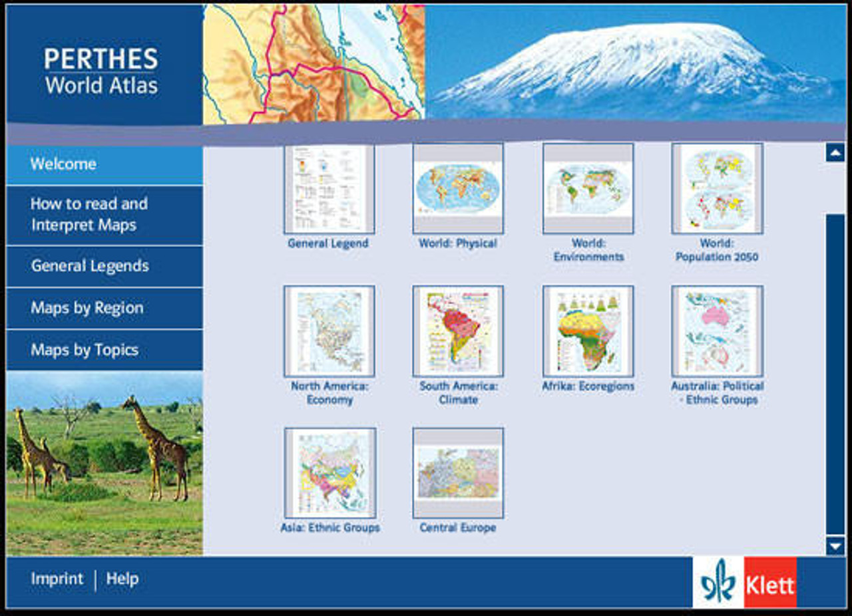Open the South America: Climate thumbnail
852x616 pixels.
tap(458, 331)
